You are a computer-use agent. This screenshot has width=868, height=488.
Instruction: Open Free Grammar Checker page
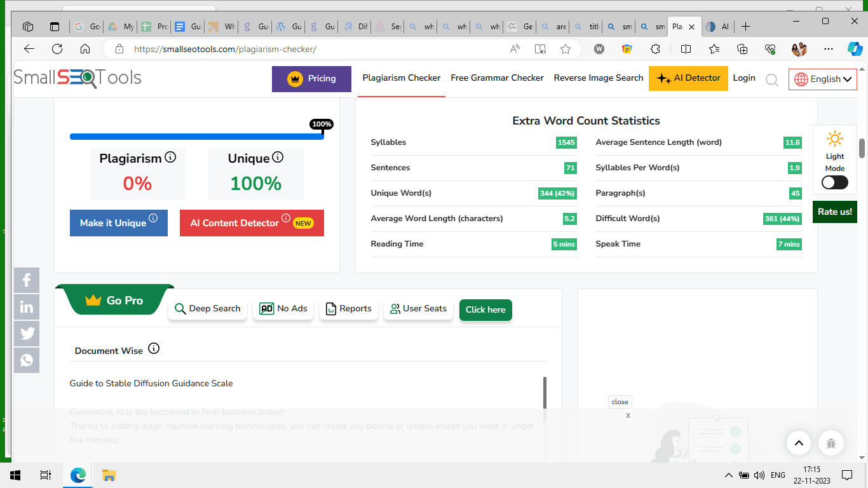click(497, 78)
